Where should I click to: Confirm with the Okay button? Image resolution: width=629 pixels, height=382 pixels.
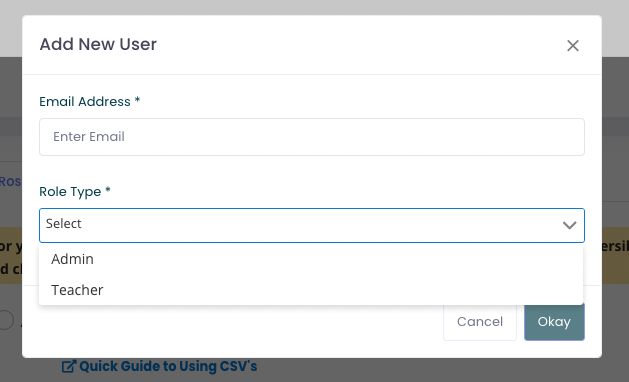coord(554,322)
